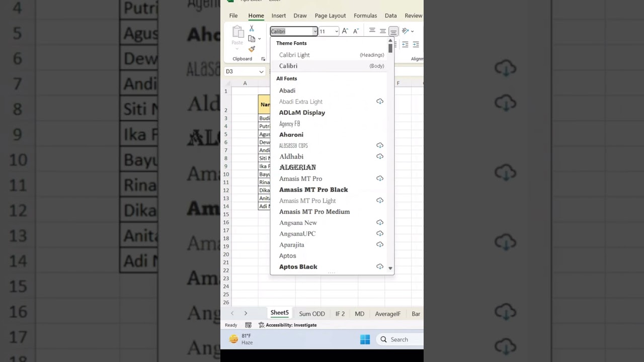Click cloud icon next to Amasis MT Pro Light
This screenshot has height=362, width=644.
(x=380, y=201)
